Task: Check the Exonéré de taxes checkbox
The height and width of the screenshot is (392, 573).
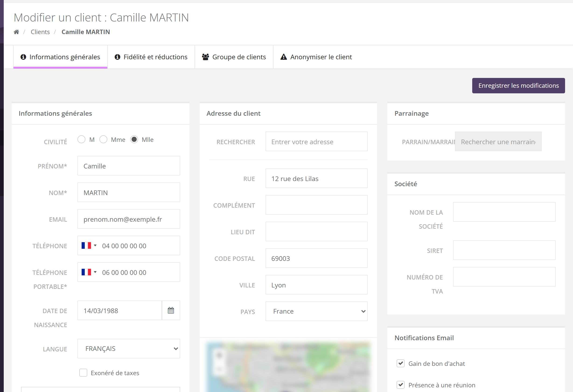Action: pyautogui.click(x=83, y=373)
